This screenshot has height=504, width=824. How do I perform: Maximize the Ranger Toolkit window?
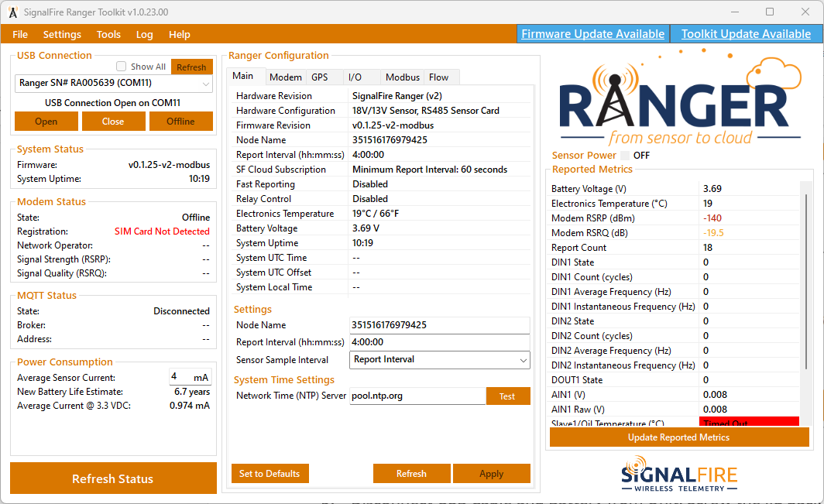769,12
